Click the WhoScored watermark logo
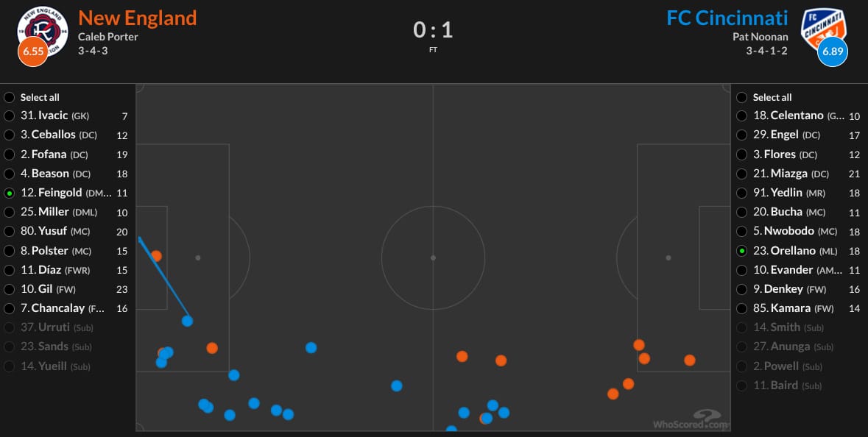The image size is (868, 437). [691, 419]
